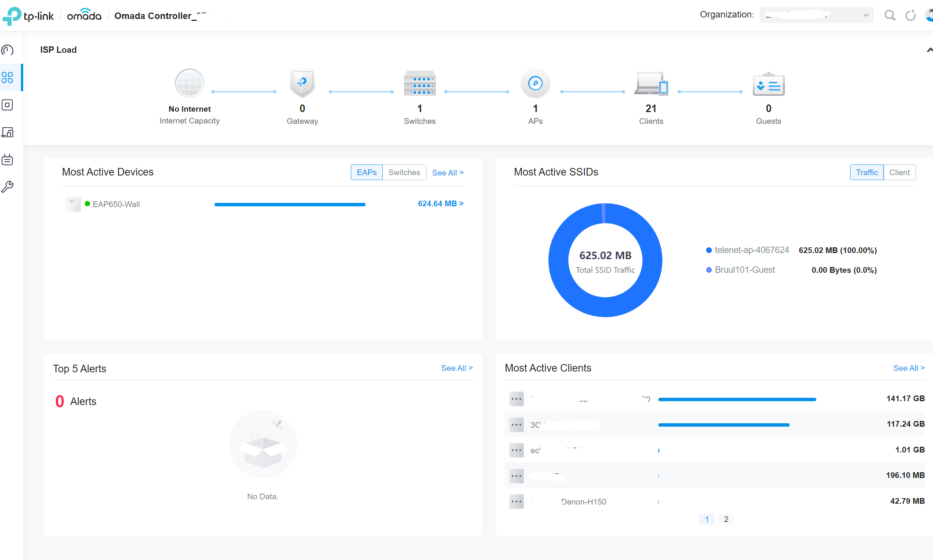
Task: Click the 0 Gateway count
Action: tap(302, 109)
